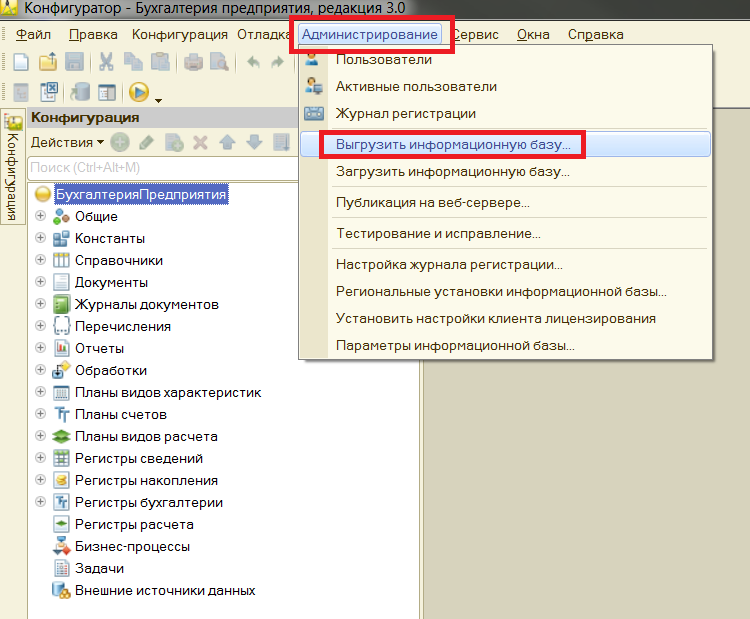This screenshot has height=619, width=750.
Task: Click the Delete X icon in Конфигурация panel
Action: [x=199, y=143]
